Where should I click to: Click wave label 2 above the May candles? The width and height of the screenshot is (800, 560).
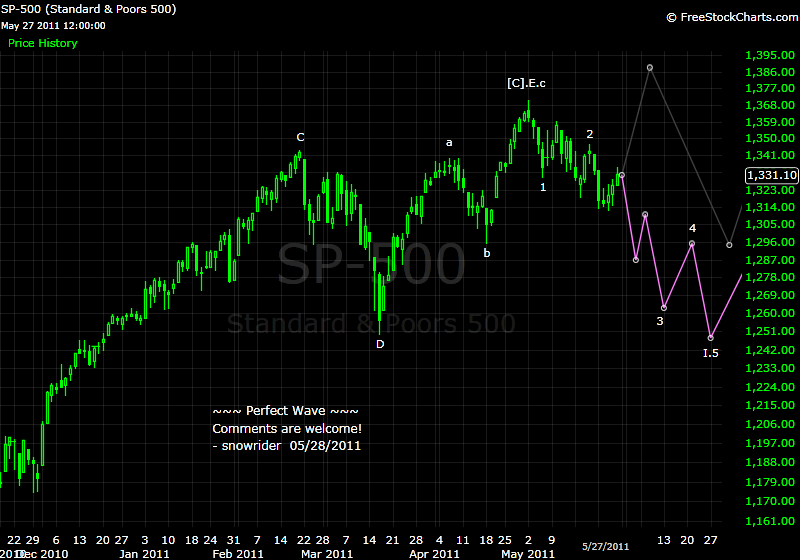tap(590, 134)
